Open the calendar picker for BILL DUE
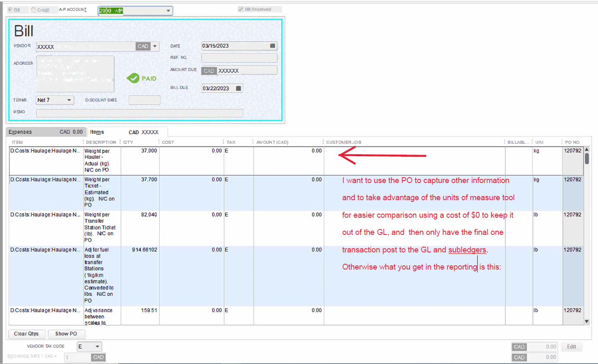The width and height of the screenshot is (598, 364). (239, 88)
